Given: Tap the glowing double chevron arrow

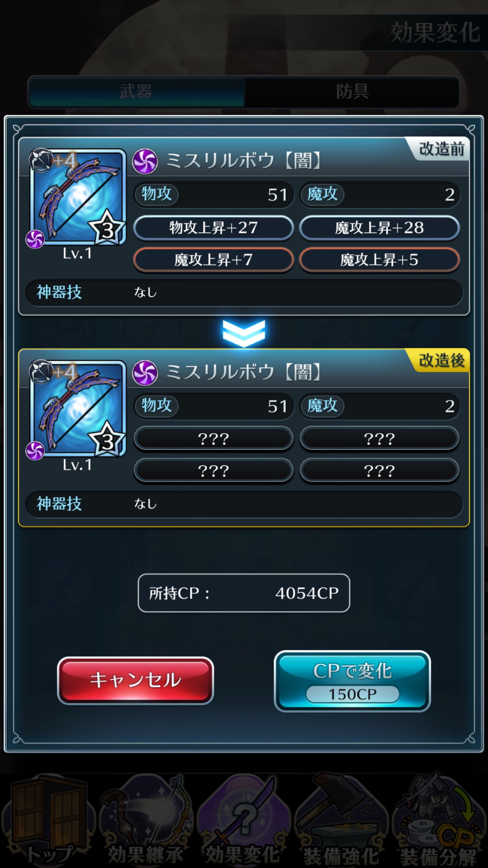Looking at the screenshot, I should [244, 333].
